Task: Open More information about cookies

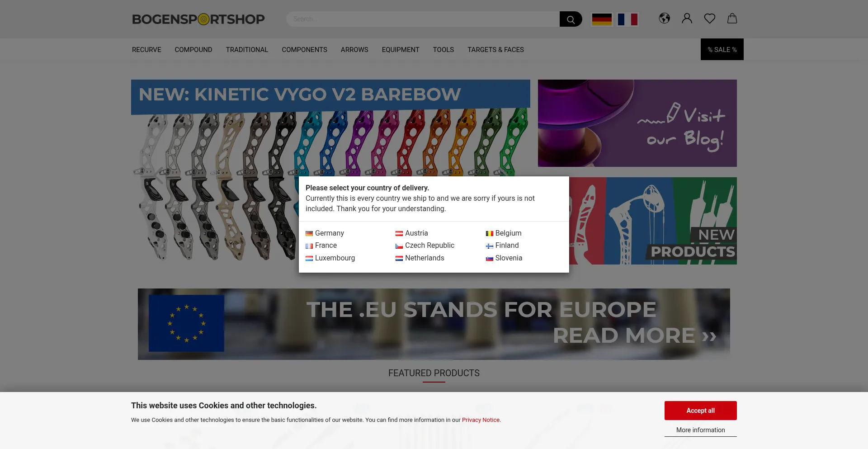Action: [x=700, y=430]
